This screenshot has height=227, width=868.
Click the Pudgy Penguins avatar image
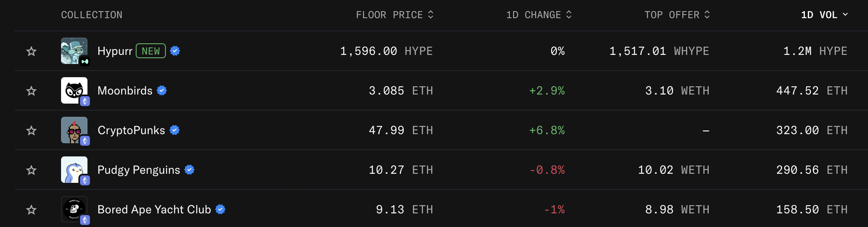click(74, 170)
